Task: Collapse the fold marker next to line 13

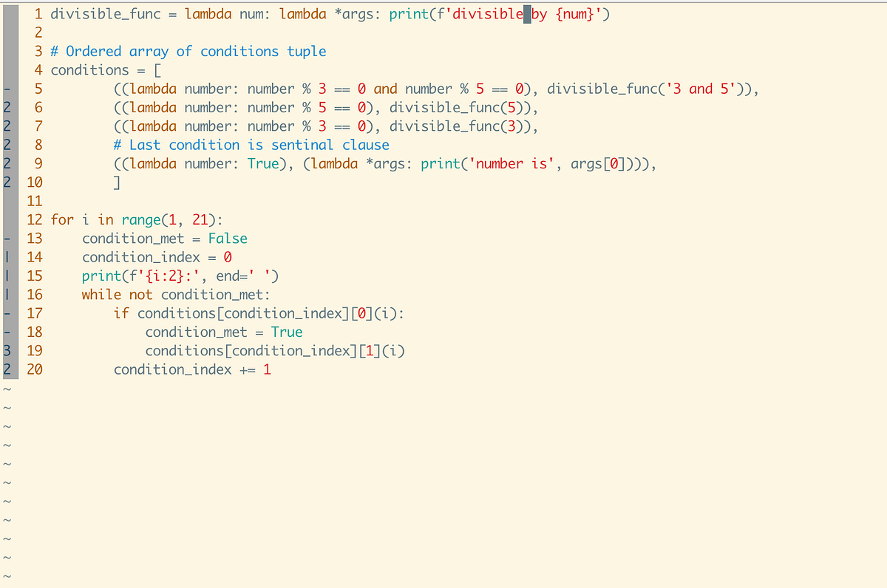Action: 6,238
